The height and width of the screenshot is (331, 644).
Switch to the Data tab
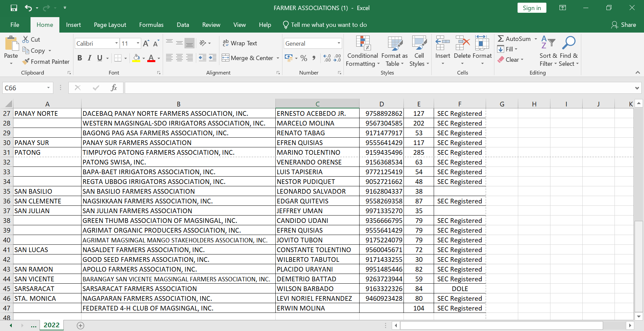coord(183,25)
